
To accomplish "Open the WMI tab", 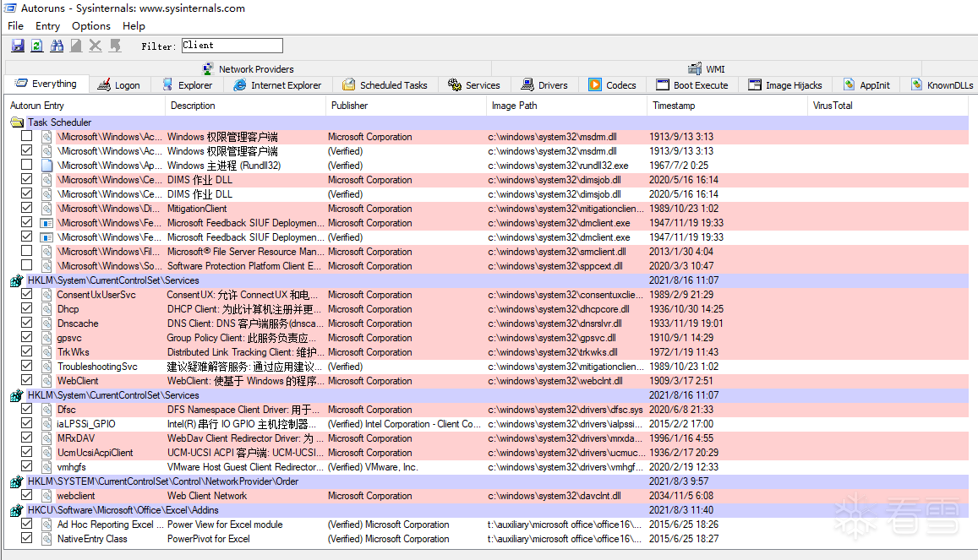I will coord(706,68).
